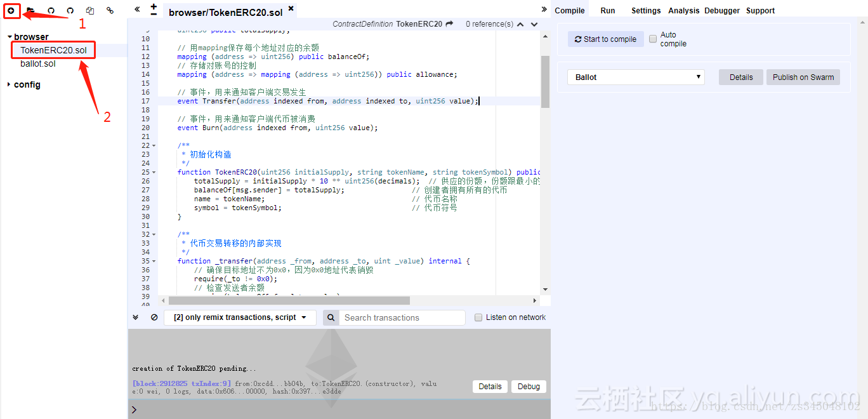This screenshot has width=868, height=419.
Task: Open only remix transactions filter dropdown
Action: tap(240, 317)
